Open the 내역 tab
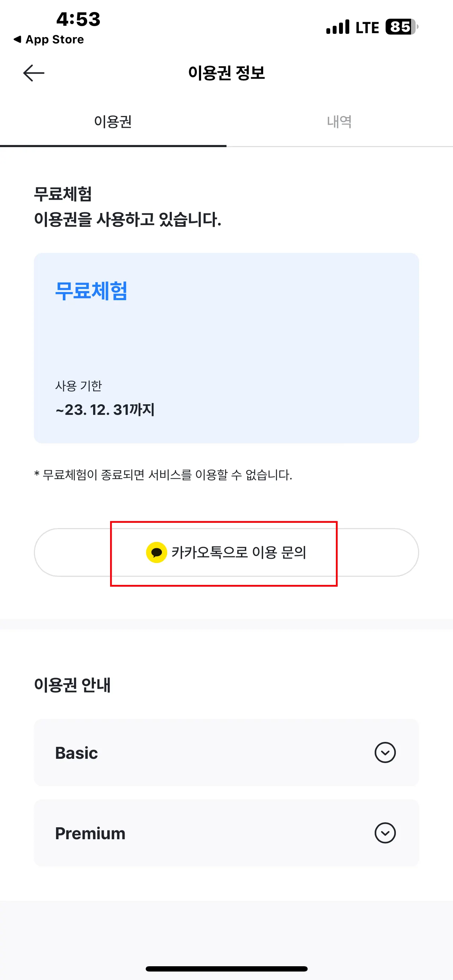 coord(339,122)
